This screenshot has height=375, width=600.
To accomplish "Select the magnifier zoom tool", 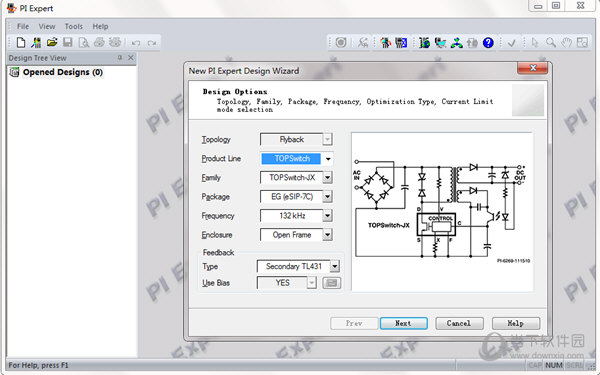I will [x=551, y=42].
